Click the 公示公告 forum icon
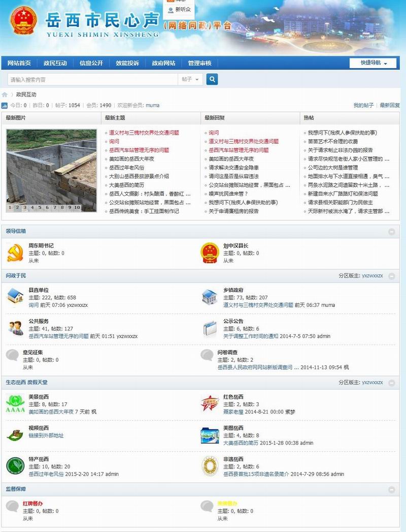406x532 pixels. [x=209, y=328]
